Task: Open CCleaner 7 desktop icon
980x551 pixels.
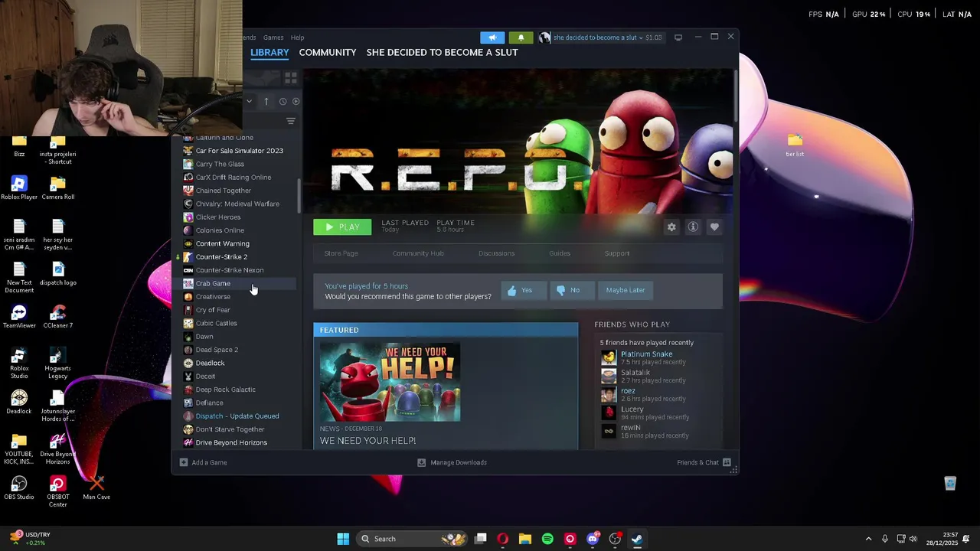Action: 58,316
